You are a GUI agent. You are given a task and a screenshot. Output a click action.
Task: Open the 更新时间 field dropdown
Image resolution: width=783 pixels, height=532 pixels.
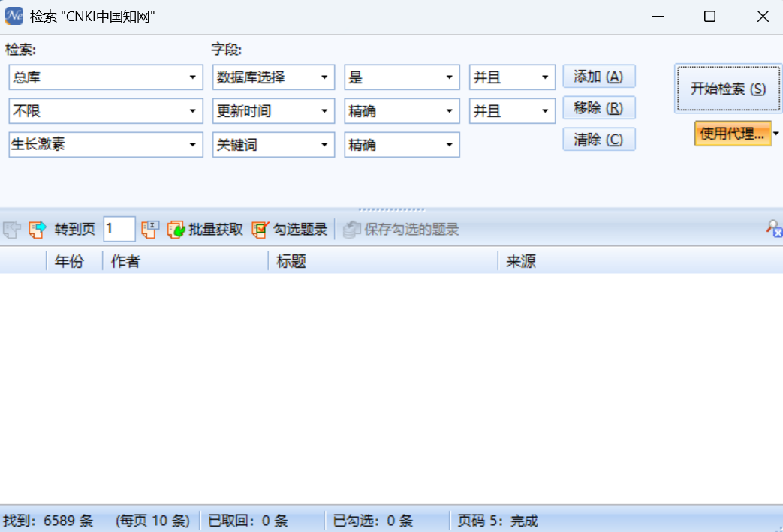click(x=324, y=111)
